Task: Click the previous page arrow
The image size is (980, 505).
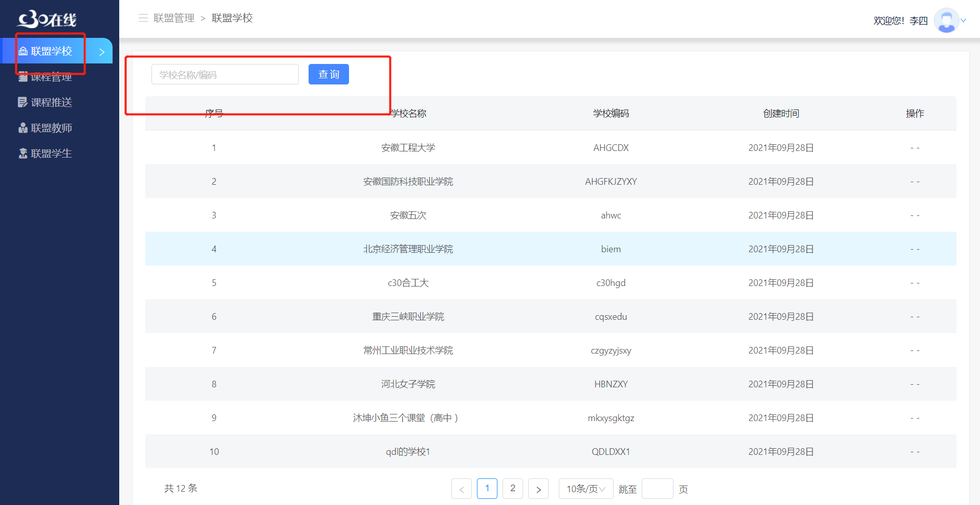Action: point(461,489)
